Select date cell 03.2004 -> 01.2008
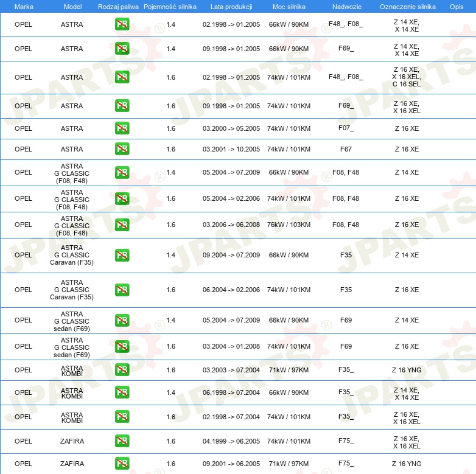476x474 pixels. tap(231, 346)
